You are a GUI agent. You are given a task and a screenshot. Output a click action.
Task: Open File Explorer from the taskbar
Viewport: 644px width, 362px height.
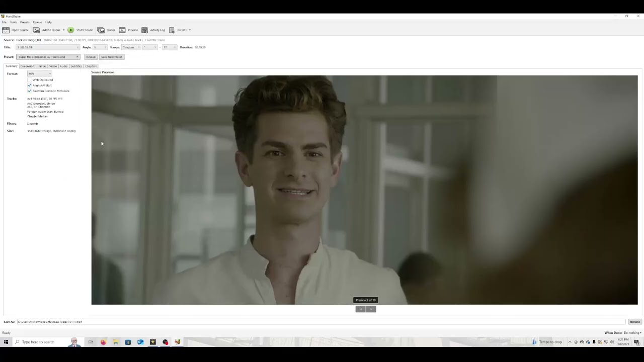click(x=115, y=342)
